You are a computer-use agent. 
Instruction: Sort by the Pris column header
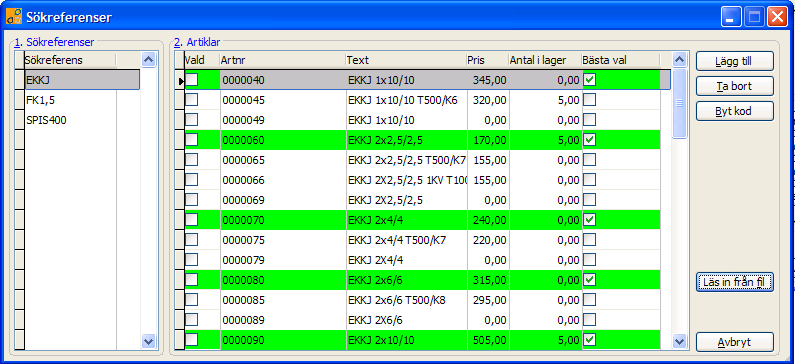point(487,60)
